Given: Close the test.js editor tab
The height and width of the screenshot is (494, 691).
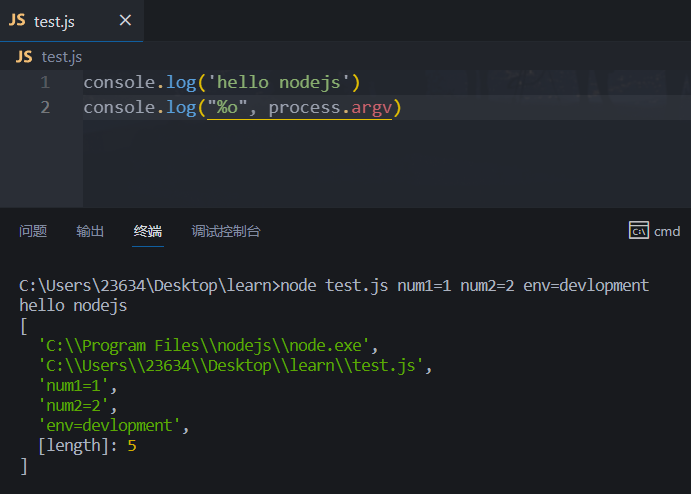Looking at the screenshot, I should pos(125,20).
